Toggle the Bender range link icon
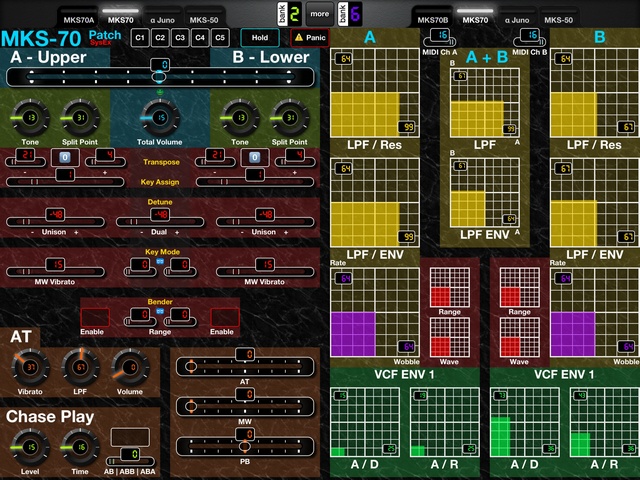The image size is (640, 480). (160, 312)
